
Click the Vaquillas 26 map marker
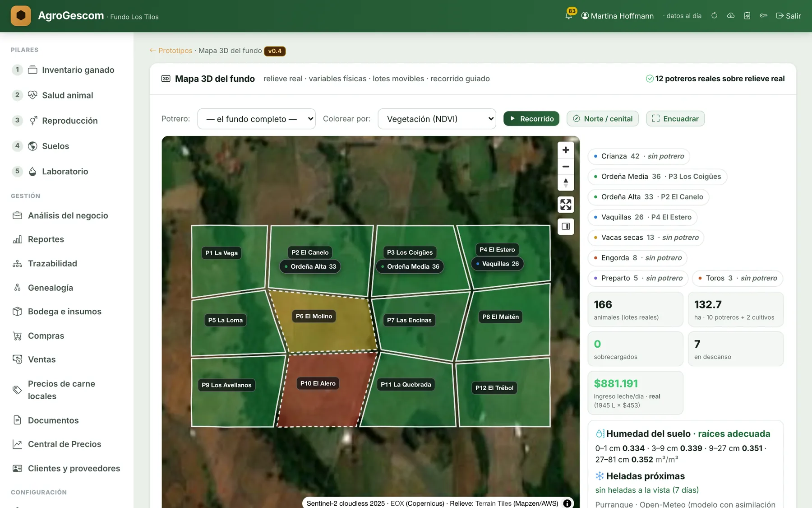coord(498,264)
